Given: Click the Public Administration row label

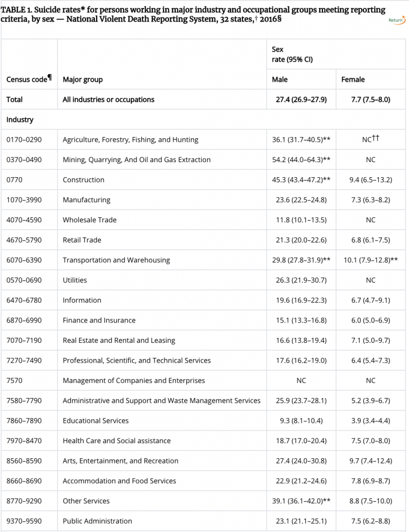Looking at the screenshot, I should [97, 521].
